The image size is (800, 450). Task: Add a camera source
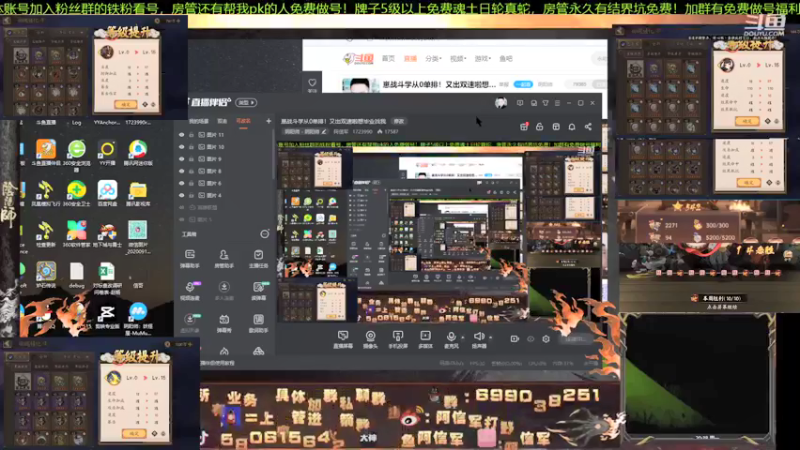(370, 338)
